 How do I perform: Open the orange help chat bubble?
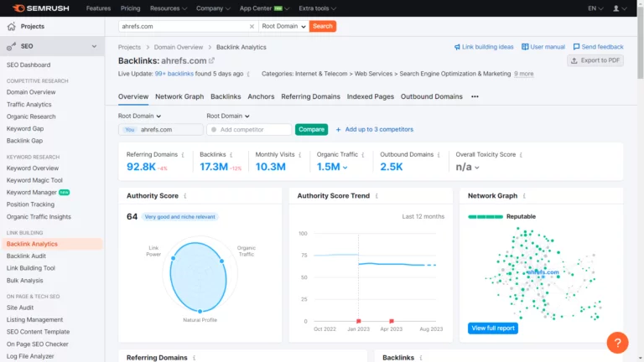tap(617, 341)
